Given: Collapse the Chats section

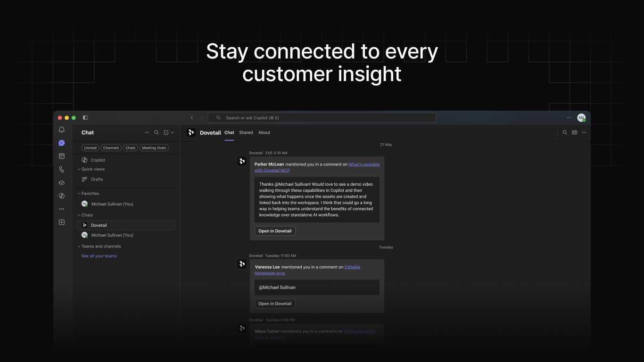Looking at the screenshot, I should click(x=79, y=215).
